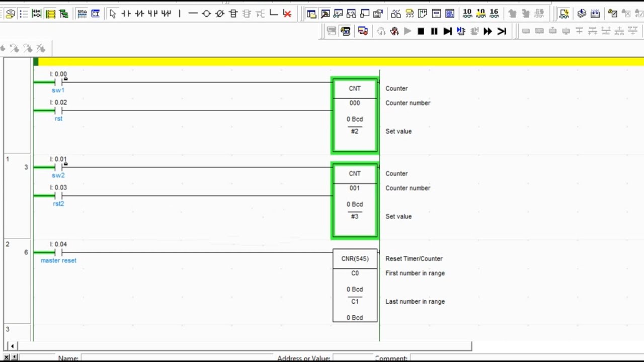Stop the simulation with the square button
The image size is (644, 362).
click(x=421, y=31)
